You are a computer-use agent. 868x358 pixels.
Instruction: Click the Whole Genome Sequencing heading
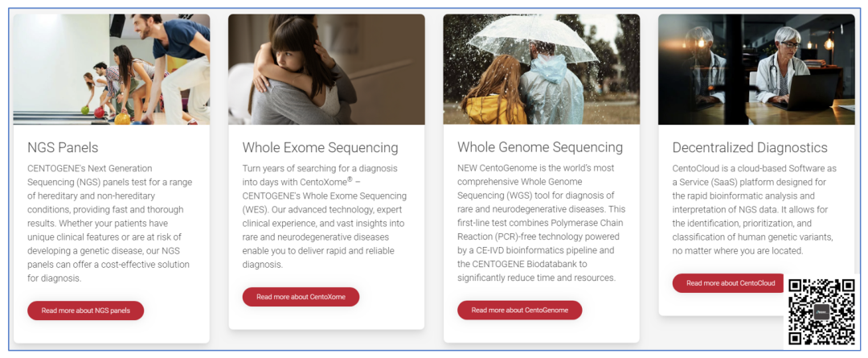pyautogui.click(x=539, y=147)
